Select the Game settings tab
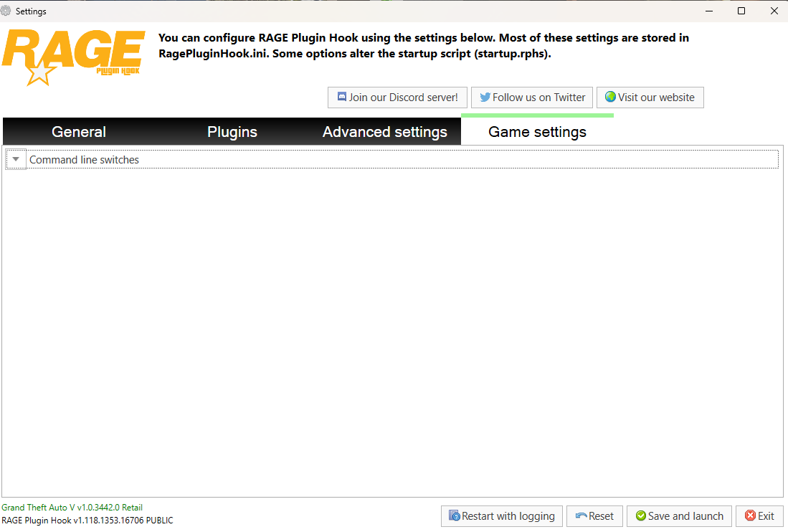The image size is (788, 532). pos(537,132)
